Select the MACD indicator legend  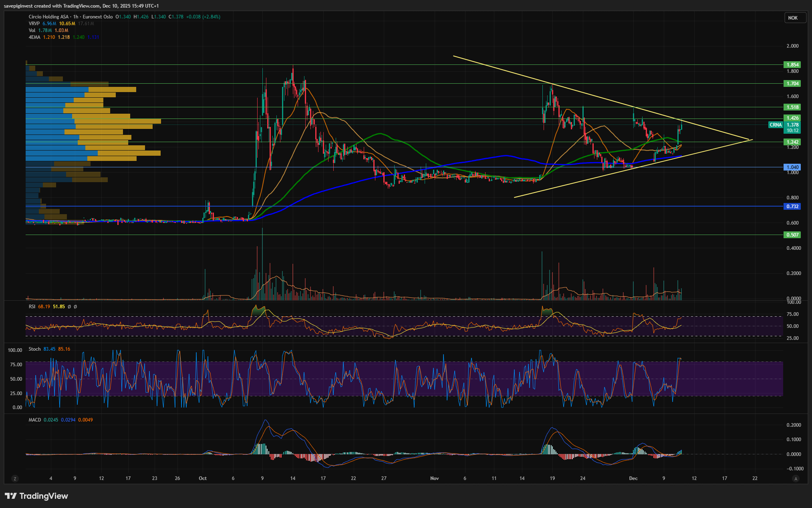click(x=35, y=420)
